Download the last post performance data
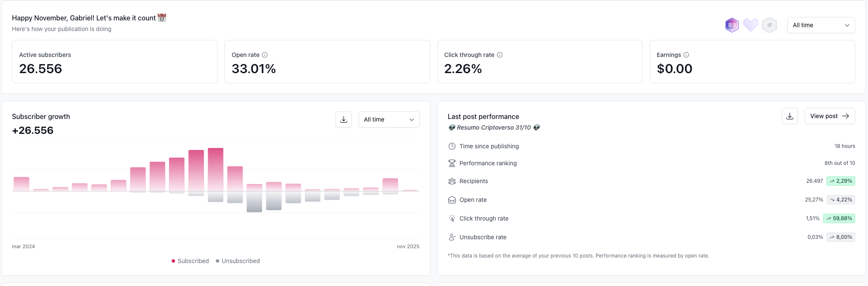Viewport: 868px width, 286px height. [789, 116]
